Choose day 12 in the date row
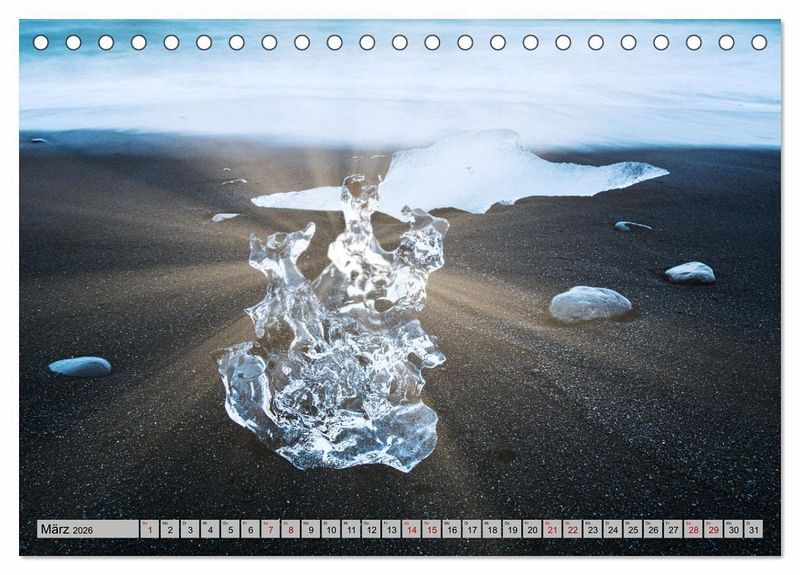Viewport: 800px width, 575px height. (371, 529)
